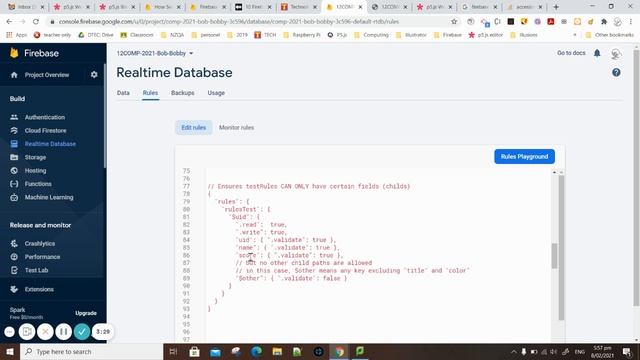Open the notifications bell
The image size is (640, 360).
point(597,53)
